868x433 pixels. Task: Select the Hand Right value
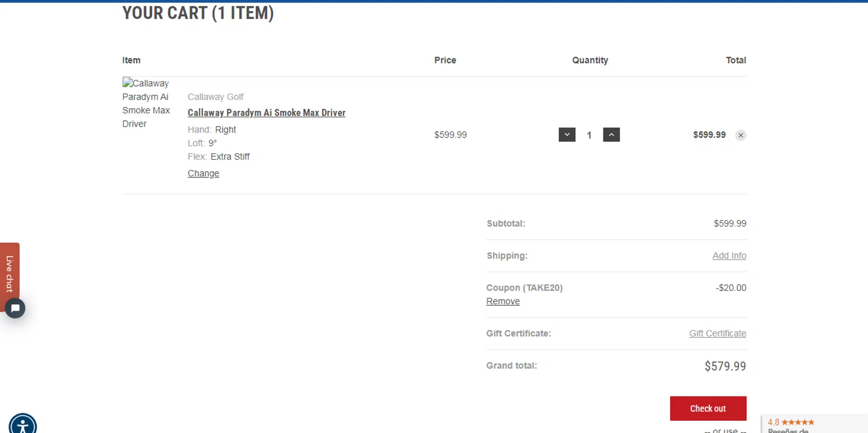point(226,130)
